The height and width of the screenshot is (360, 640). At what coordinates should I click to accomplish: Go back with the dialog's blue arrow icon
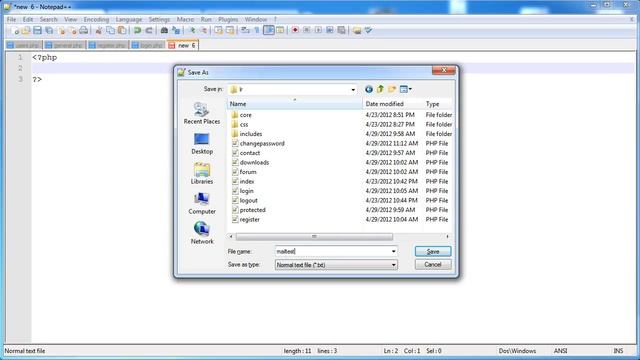369,89
